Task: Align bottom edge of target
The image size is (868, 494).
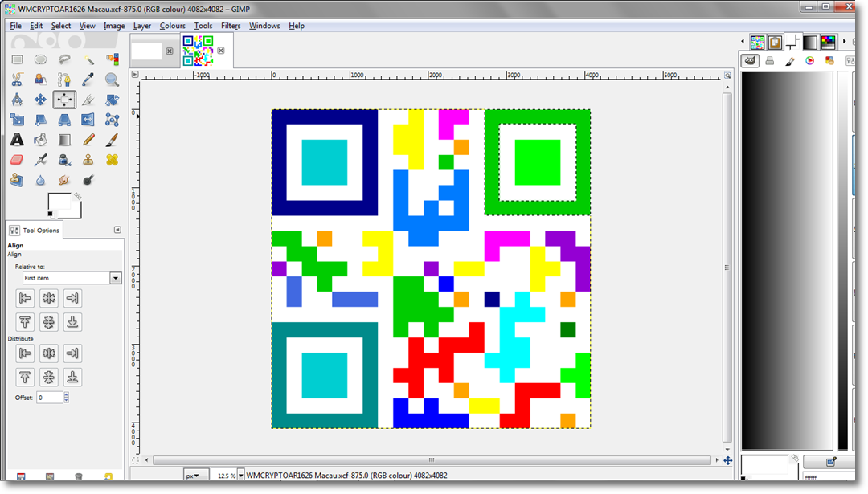Action: [x=72, y=322]
